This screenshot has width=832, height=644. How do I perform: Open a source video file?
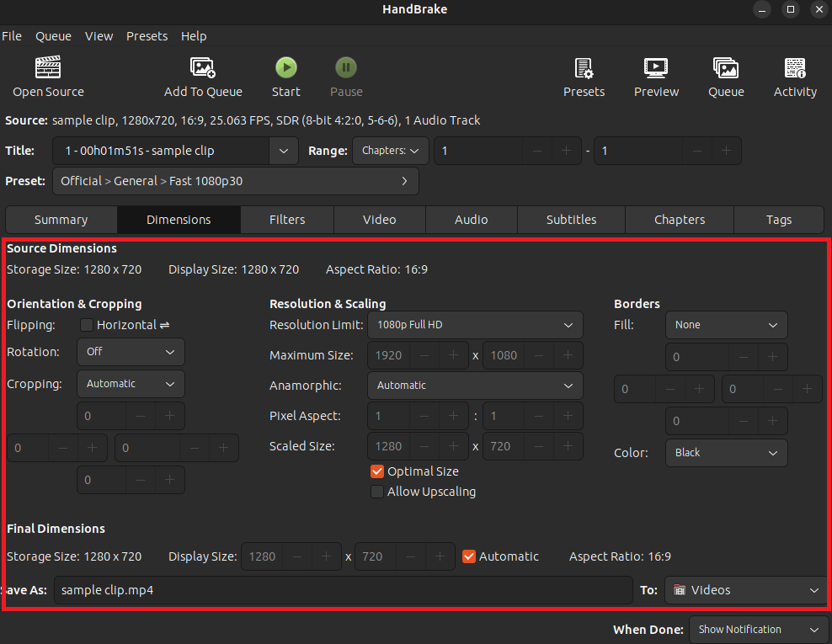coord(48,76)
